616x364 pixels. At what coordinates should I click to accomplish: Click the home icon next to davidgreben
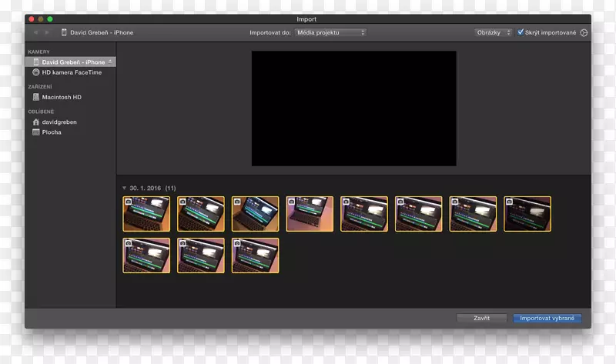click(x=35, y=122)
